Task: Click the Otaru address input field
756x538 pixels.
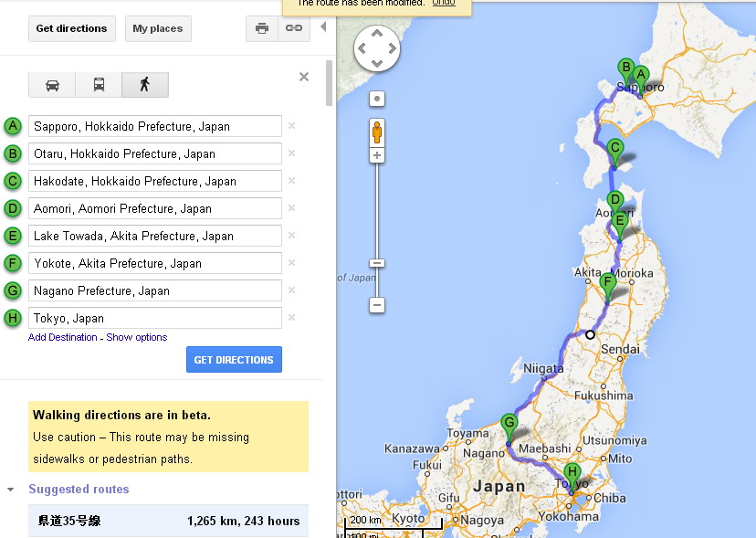Action: (155, 153)
